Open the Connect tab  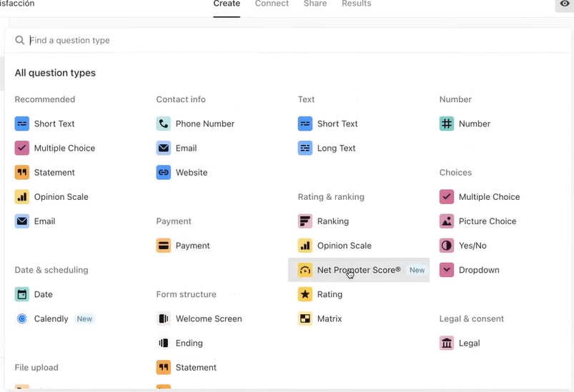272,4
